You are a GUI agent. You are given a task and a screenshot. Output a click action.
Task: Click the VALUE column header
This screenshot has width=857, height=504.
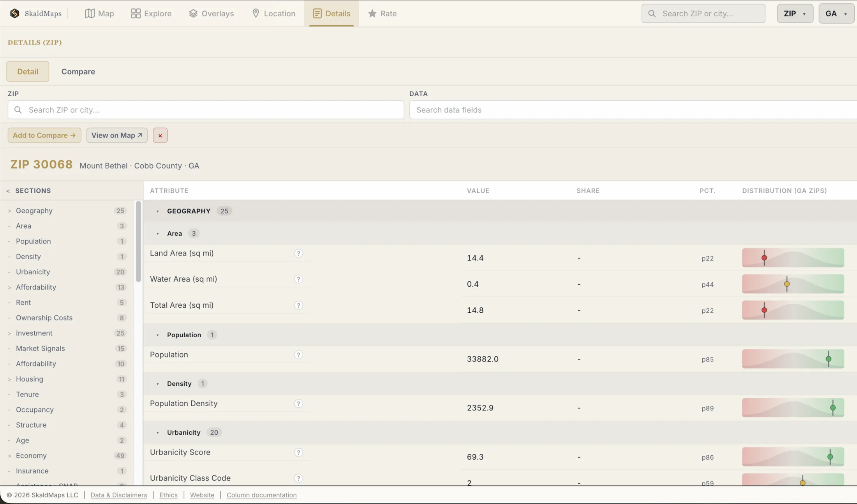[478, 191]
